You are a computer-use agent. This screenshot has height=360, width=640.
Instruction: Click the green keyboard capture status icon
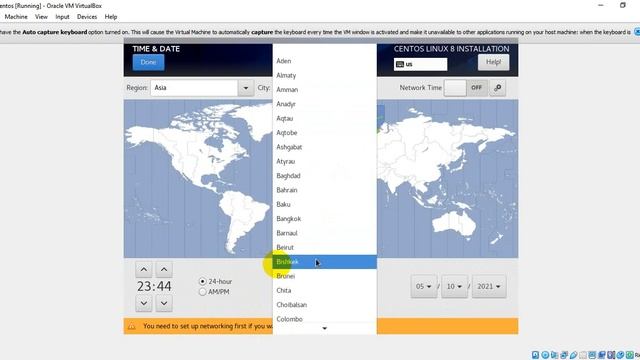[630, 355]
